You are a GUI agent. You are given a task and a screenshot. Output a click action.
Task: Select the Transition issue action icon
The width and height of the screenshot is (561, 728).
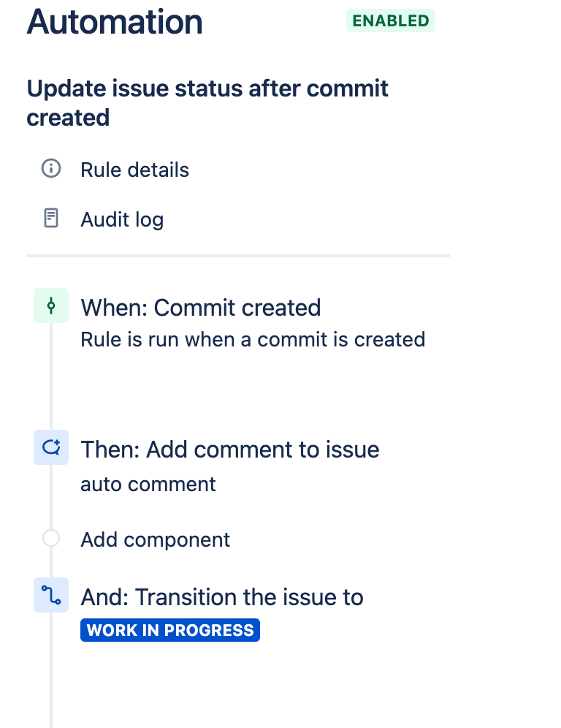click(x=51, y=595)
